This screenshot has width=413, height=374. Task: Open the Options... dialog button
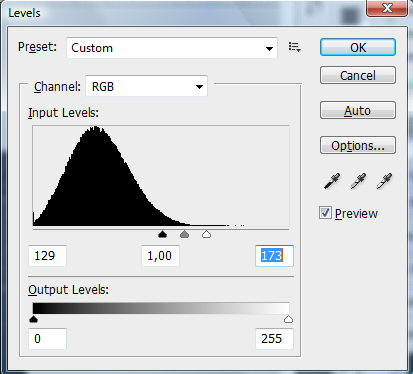(358, 145)
